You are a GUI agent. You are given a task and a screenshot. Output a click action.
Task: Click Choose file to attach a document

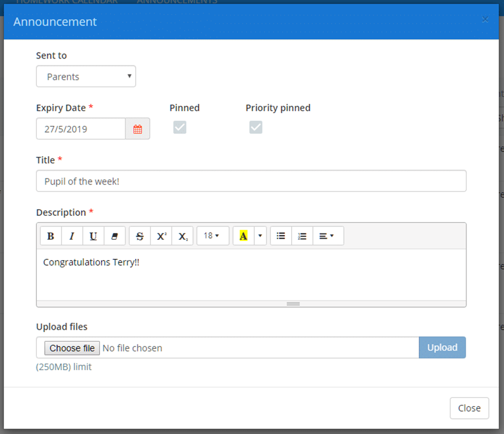[x=72, y=347]
